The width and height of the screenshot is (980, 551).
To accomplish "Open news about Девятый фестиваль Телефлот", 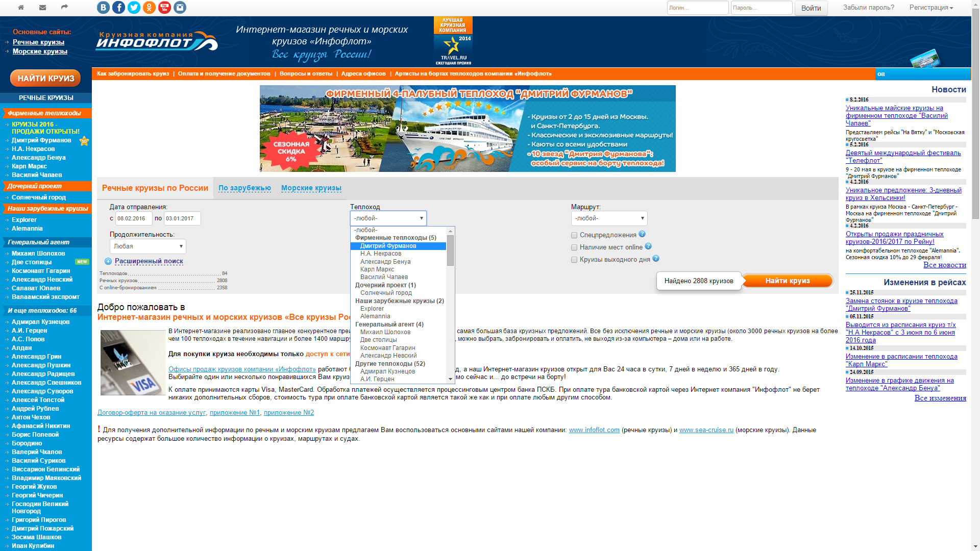I will (x=903, y=157).
